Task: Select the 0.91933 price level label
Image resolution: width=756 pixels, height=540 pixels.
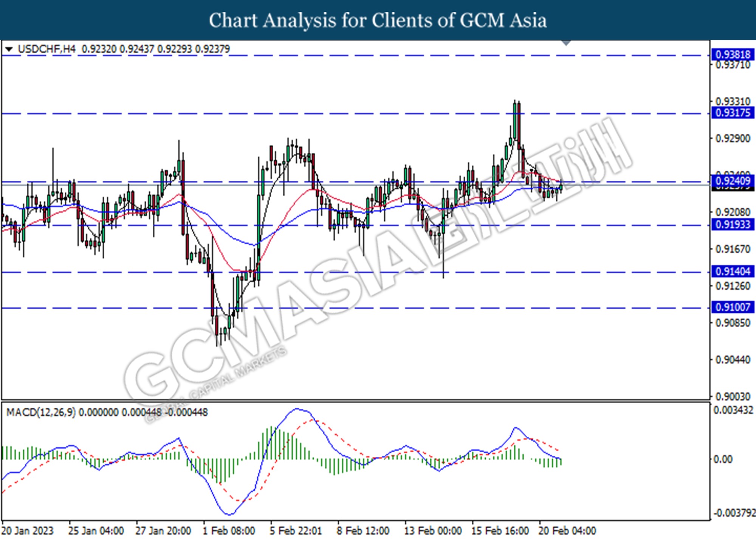Action: [x=733, y=225]
